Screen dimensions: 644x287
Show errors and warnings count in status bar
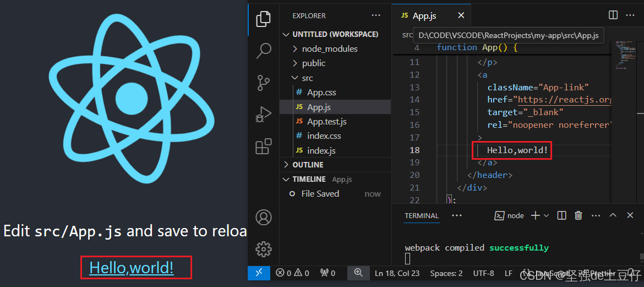click(292, 273)
